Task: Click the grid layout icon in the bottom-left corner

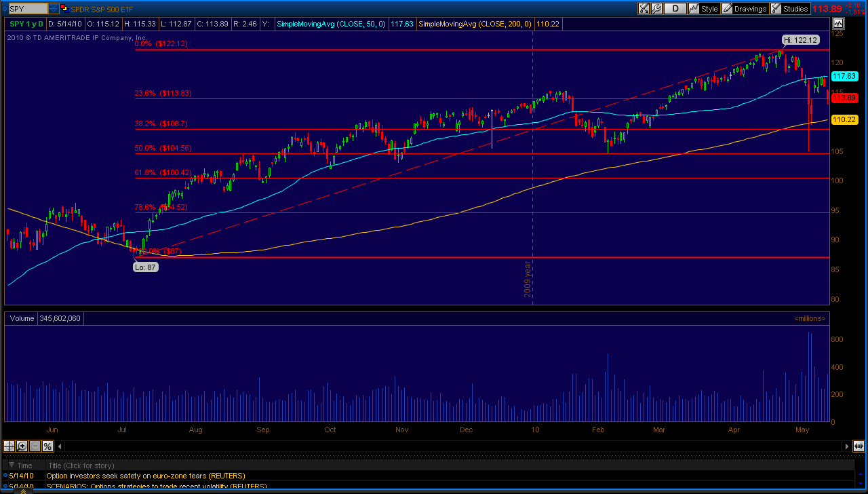Action: tap(9, 446)
